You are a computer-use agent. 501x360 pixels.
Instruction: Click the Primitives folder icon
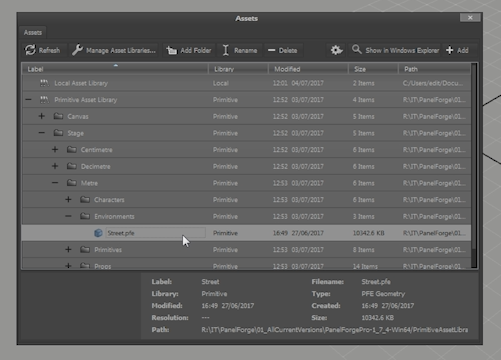(x=85, y=250)
